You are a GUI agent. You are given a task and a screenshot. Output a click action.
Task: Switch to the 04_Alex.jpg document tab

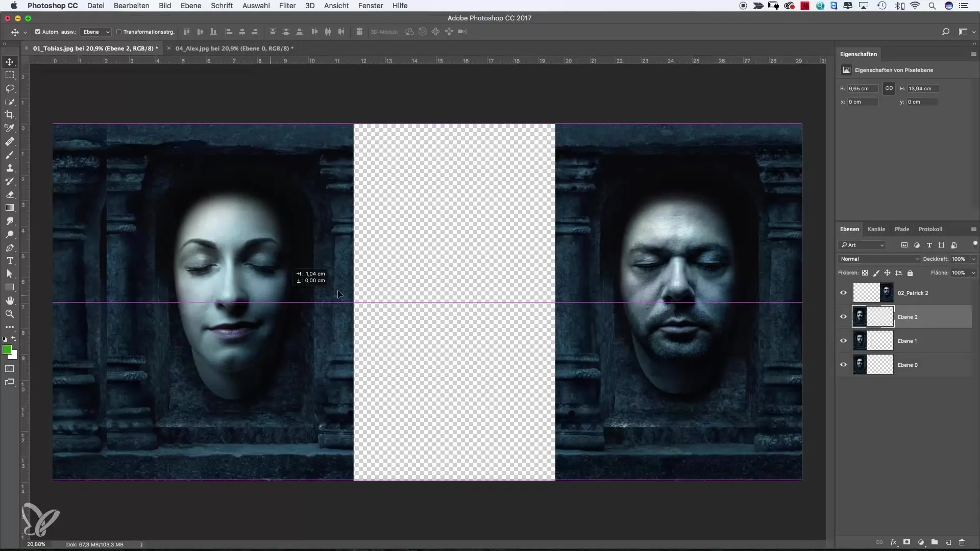[x=234, y=48]
